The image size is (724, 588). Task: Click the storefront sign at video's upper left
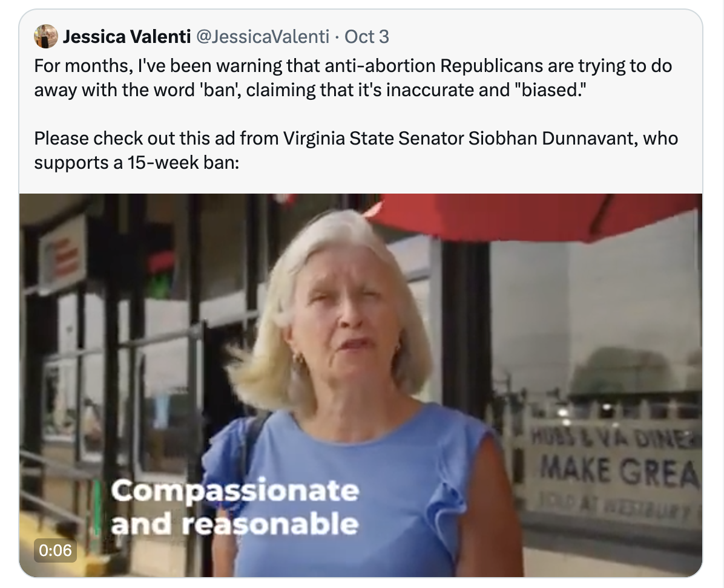point(62,254)
